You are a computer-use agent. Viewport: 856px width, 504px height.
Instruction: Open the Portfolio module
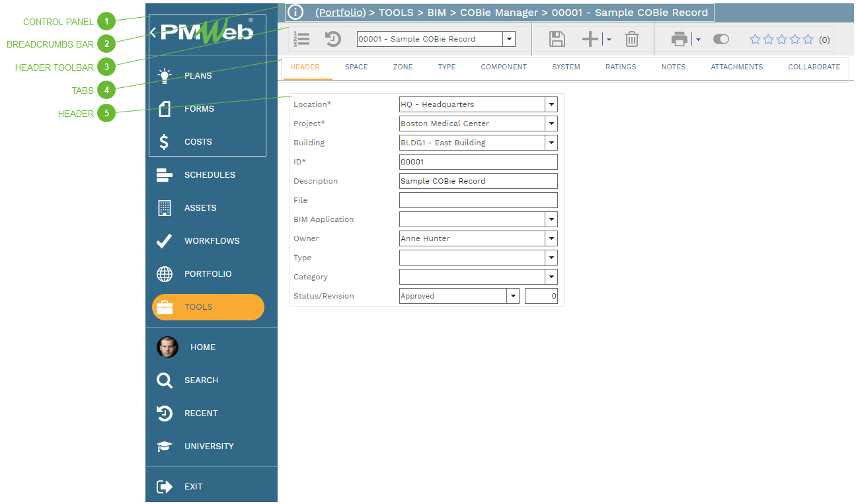pos(207,273)
